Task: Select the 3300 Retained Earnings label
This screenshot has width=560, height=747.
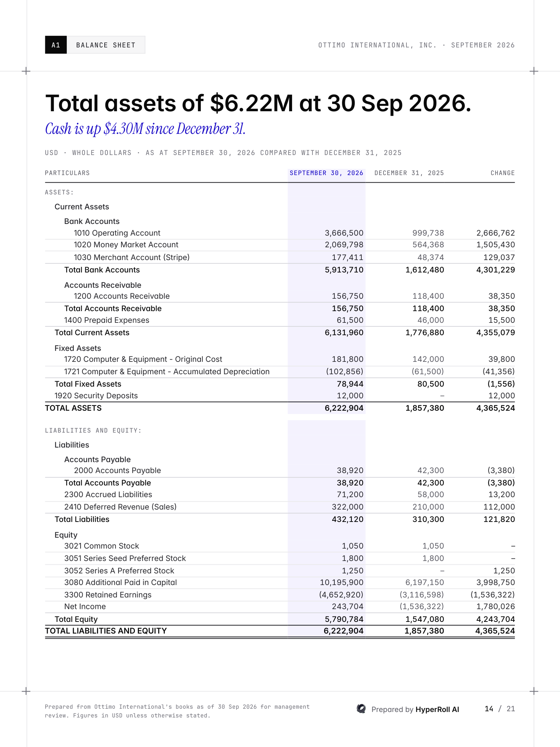Action: pyautogui.click(x=108, y=595)
